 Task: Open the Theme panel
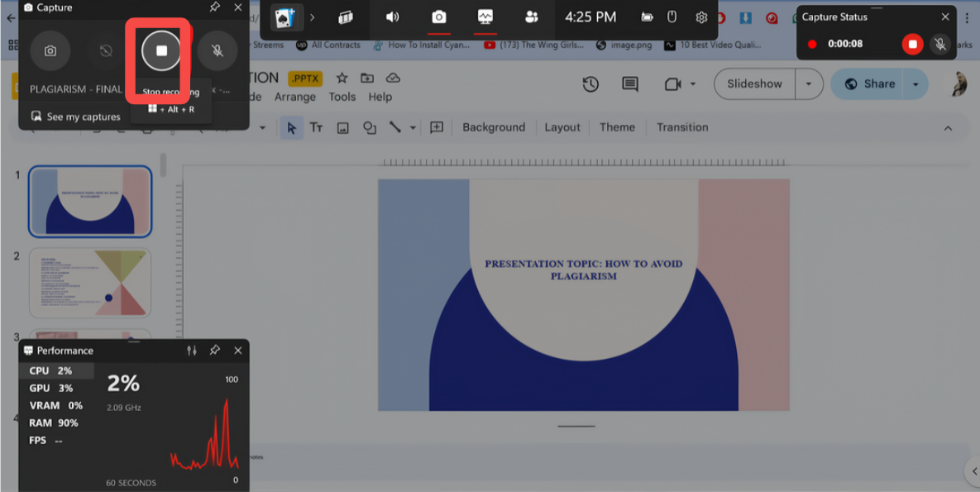[617, 127]
